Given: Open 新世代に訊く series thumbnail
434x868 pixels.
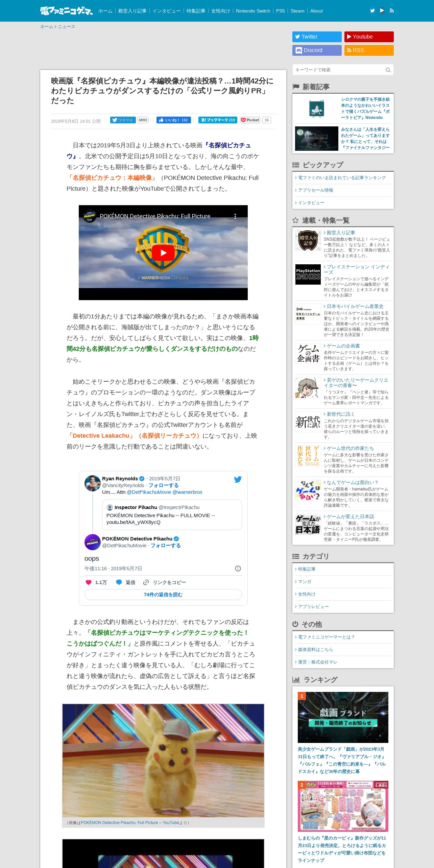Looking at the screenshot, I should 308,421.
